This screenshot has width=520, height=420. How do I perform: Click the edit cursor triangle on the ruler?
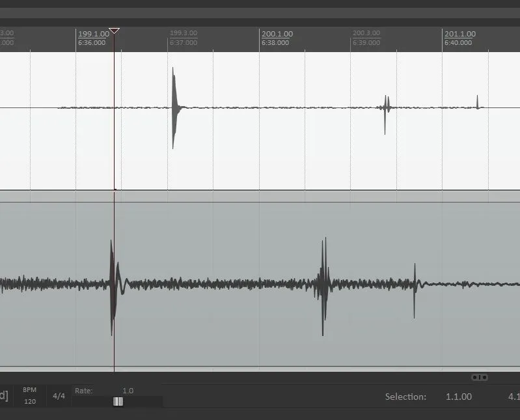(114, 31)
